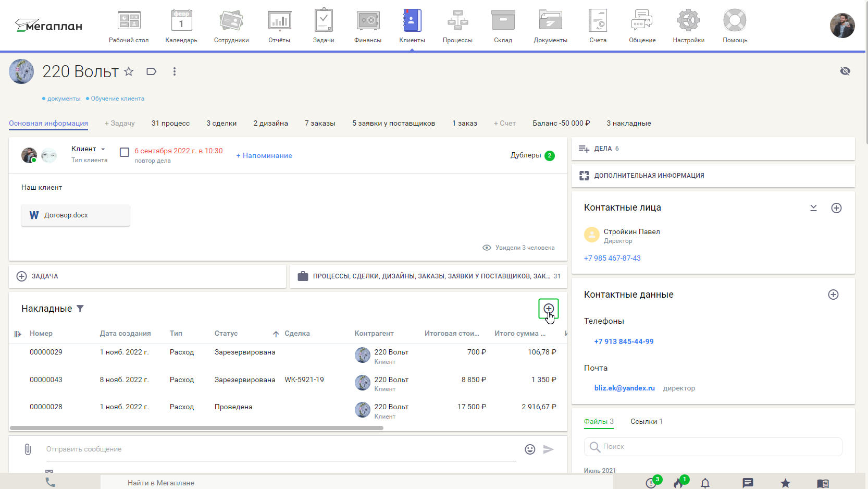Open the 7 заказы tab
Screen dimensions: 868x489
(x=320, y=124)
